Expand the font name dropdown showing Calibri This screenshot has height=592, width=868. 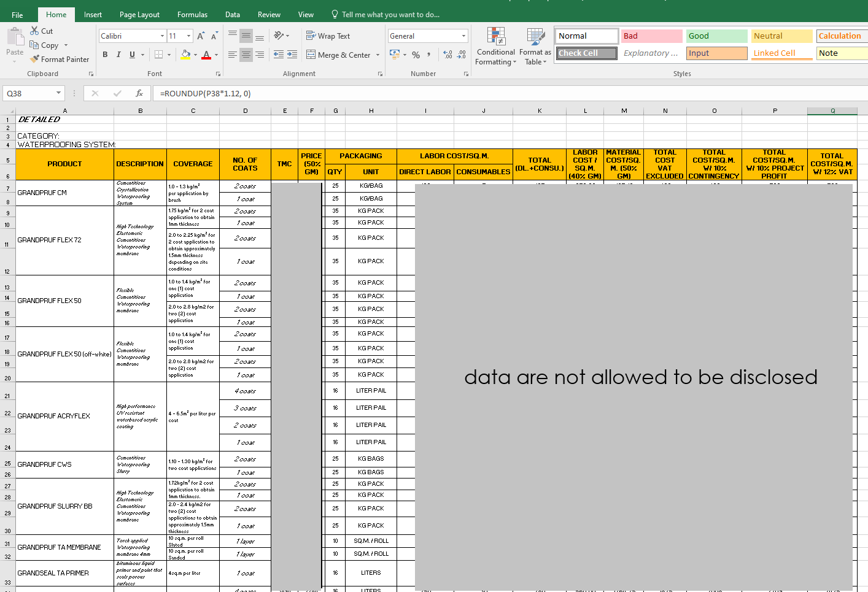[x=162, y=36]
